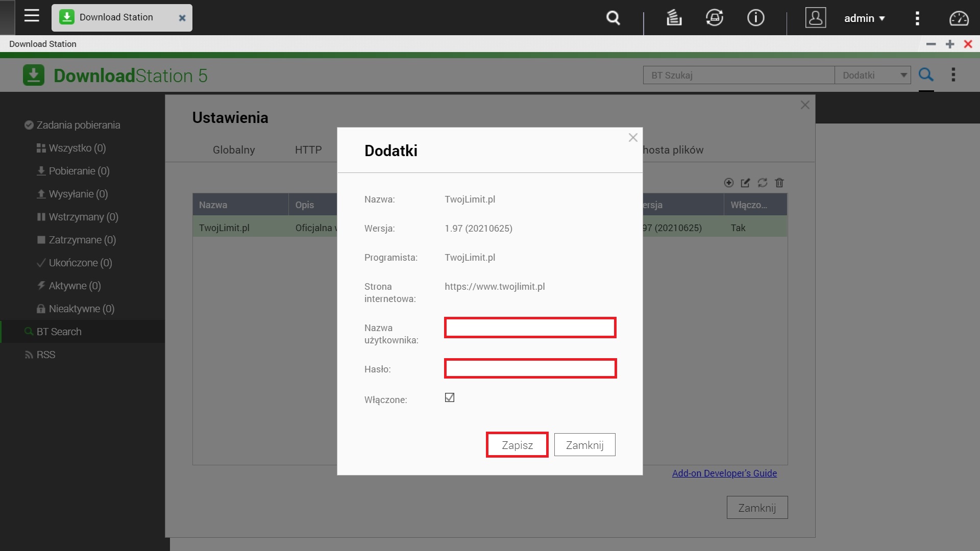The height and width of the screenshot is (551, 980).
Task: Select Wysyłanie (0) in sidebar
Action: (72, 194)
